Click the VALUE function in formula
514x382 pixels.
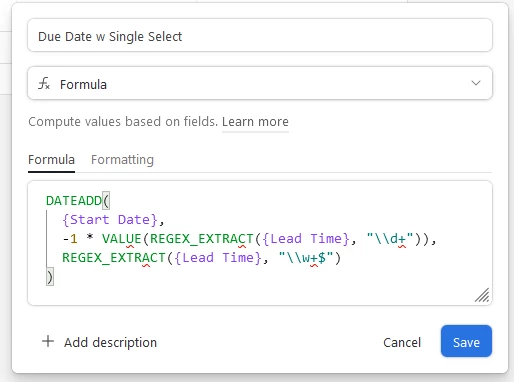[x=122, y=239]
